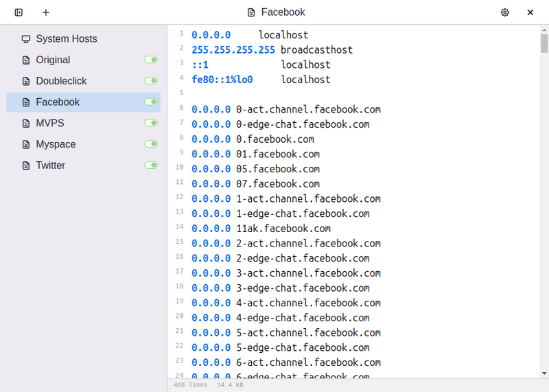Click the document icon beside Facebook title
The height and width of the screenshot is (392, 549).
click(251, 12)
